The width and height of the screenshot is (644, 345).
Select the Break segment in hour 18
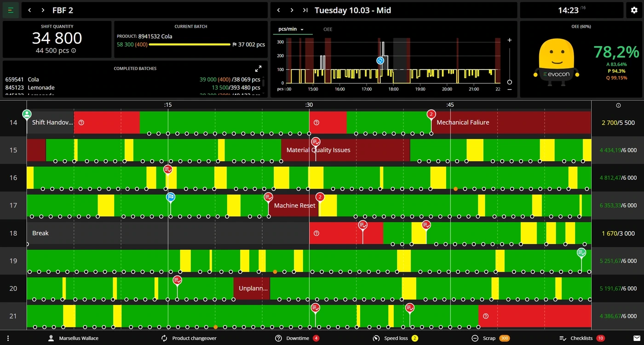[x=168, y=233]
